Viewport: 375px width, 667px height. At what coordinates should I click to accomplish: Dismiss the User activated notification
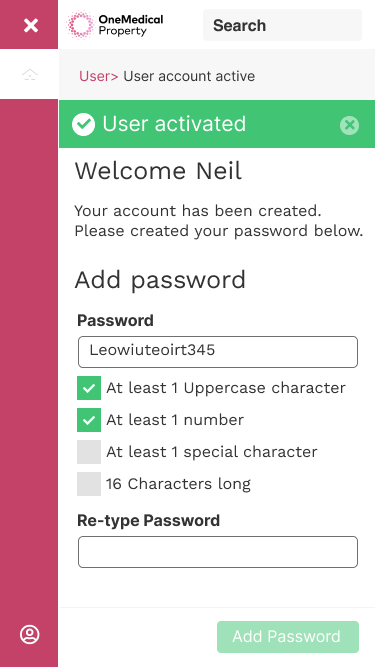pyautogui.click(x=349, y=125)
